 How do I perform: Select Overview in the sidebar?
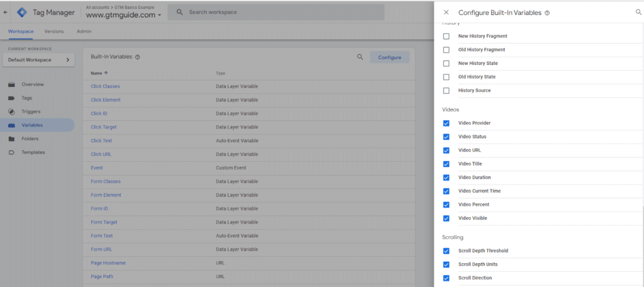tap(33, 84)
